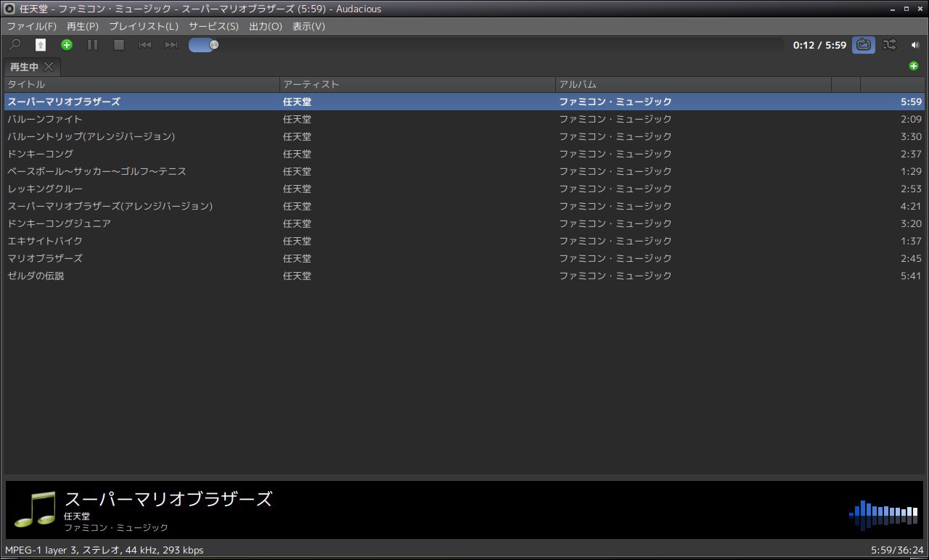Add a new playlist with green plus
Viewport: 929px width, 560px height.
tap(914, 66)
